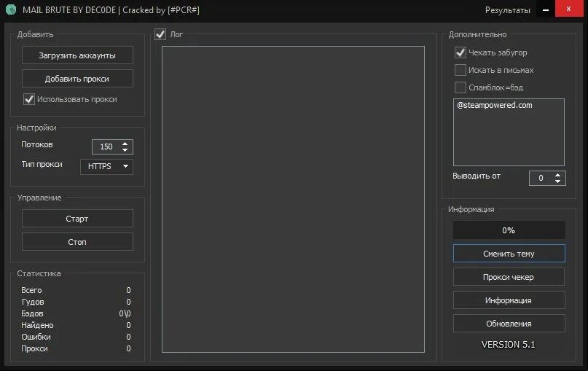588x371 pixels.
Task: Click the Стоп button
Action: [77, 241]
